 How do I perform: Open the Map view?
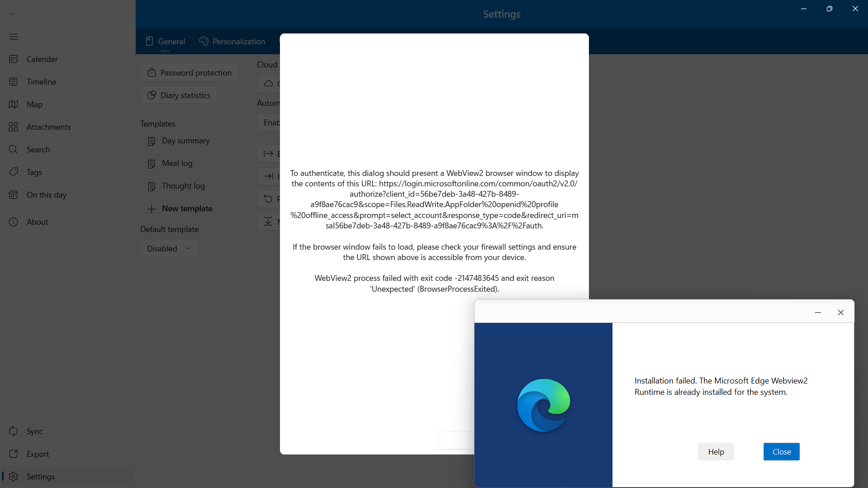click(68, 104)
